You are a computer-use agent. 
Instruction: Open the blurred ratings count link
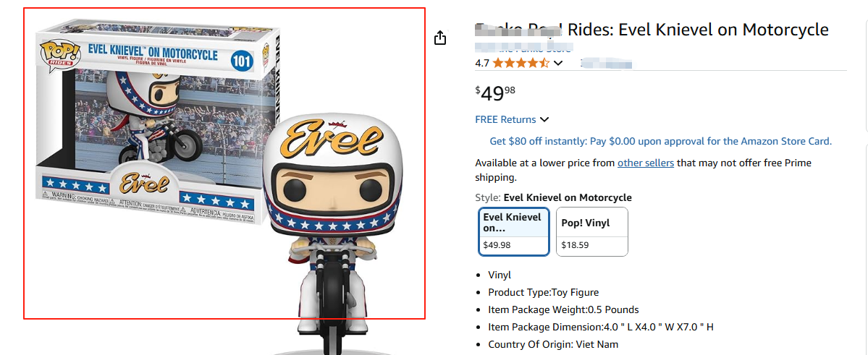[607, 63]
